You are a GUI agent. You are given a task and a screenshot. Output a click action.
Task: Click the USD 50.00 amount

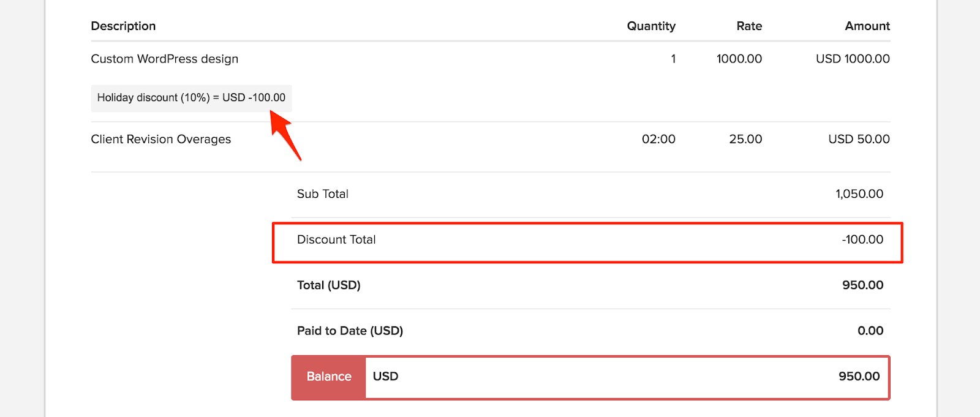click(859, 139)
